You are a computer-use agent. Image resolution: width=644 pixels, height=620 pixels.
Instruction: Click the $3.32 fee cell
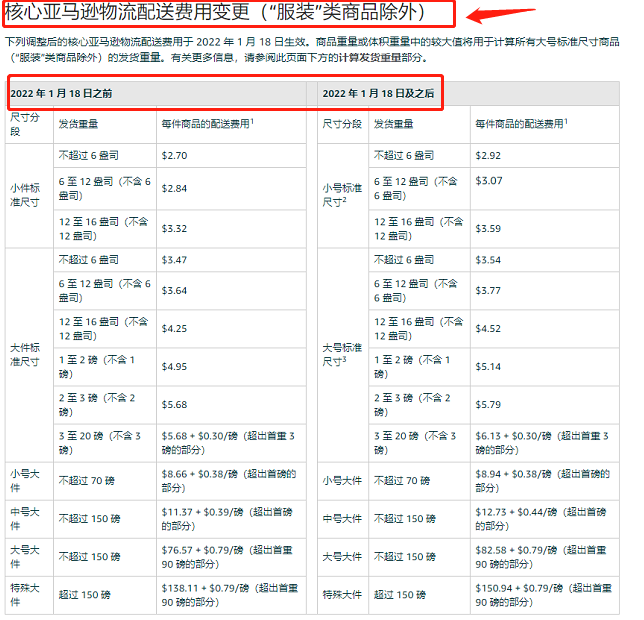coord(231,229)
